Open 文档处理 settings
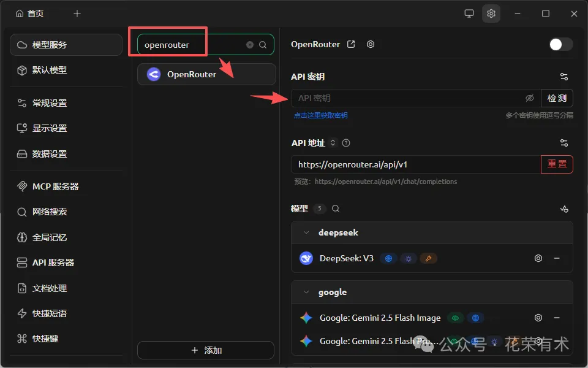This screenshot has height=368, width=588. pyautogui.click(x=66, y=288)
